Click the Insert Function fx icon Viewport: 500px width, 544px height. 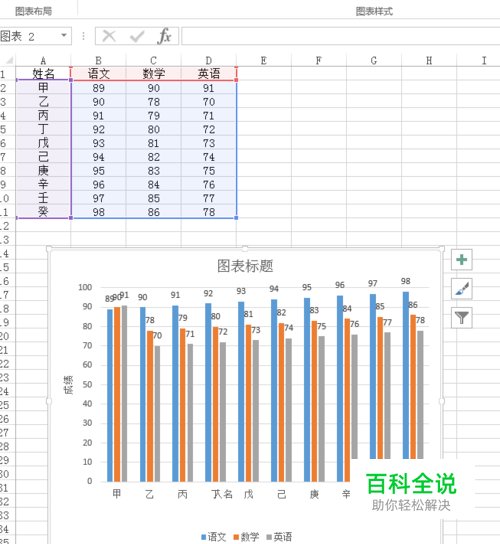[x=164, y=36]
